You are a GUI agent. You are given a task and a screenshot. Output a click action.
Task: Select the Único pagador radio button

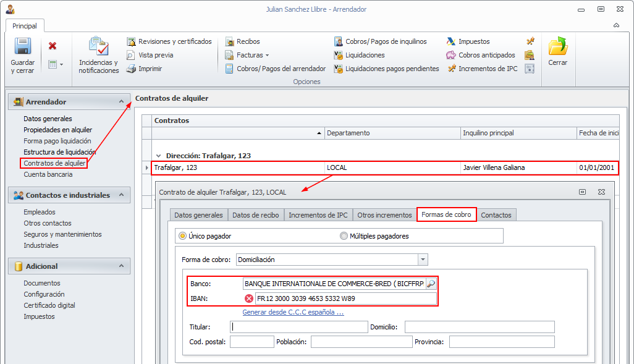[x=183, y=236]
